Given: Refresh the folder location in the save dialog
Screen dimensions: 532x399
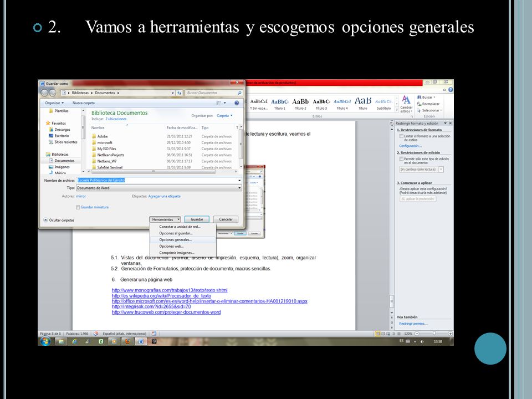Looking at the screenshot, I should (x=179, y=93).
